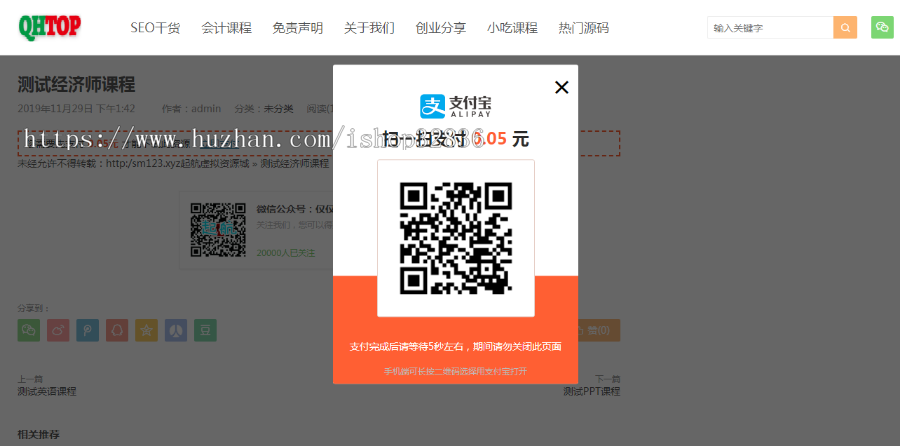Viewport: 900px width, 446px height.
Task: Click the green WeChat icon in header
Action: click(882, 28)
